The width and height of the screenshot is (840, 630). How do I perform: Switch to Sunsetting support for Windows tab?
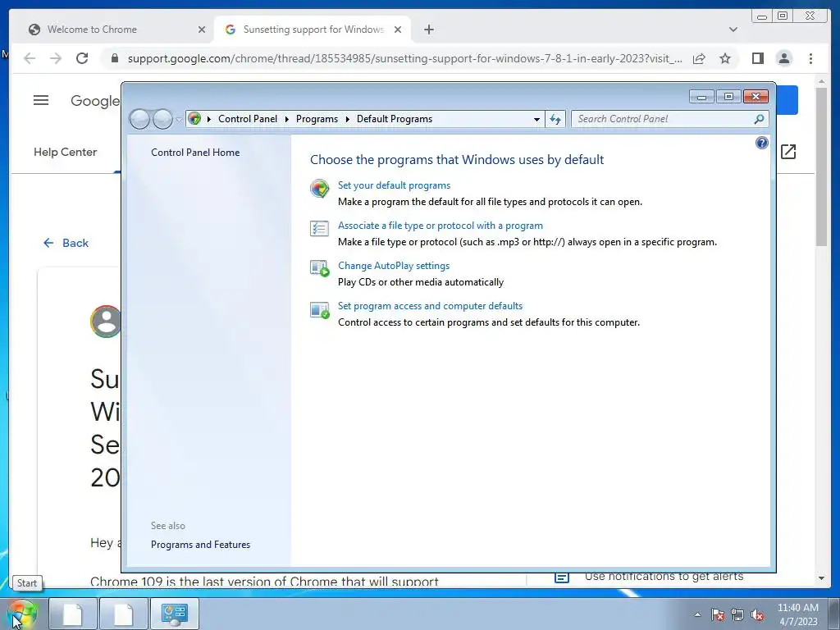pos(313,30)
